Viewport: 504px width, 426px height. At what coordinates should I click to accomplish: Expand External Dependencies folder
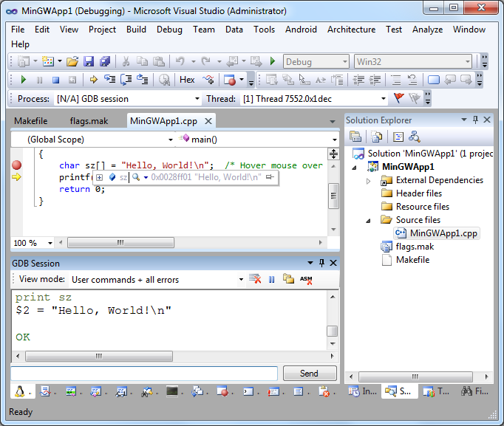click(x=368, y=181)
